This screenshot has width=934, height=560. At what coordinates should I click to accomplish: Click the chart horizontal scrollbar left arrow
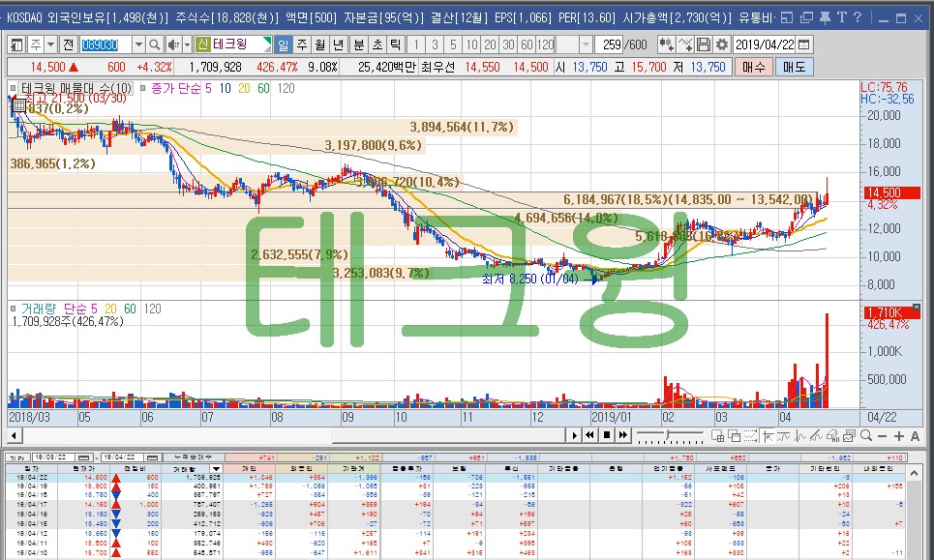pyautogui.click(x=15, y=435)
